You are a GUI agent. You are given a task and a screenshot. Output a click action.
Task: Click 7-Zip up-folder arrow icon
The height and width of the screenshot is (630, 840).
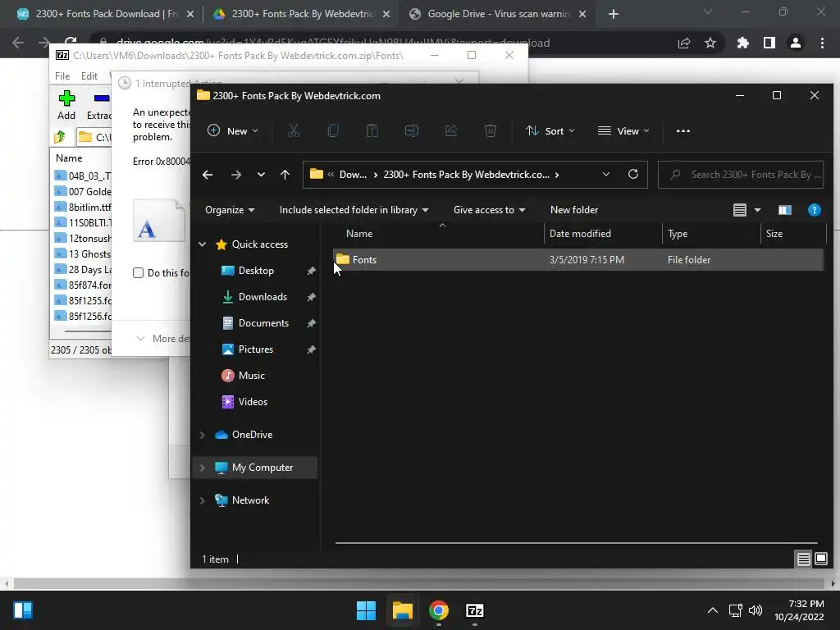pyautogui.click(x=60, y=137)
